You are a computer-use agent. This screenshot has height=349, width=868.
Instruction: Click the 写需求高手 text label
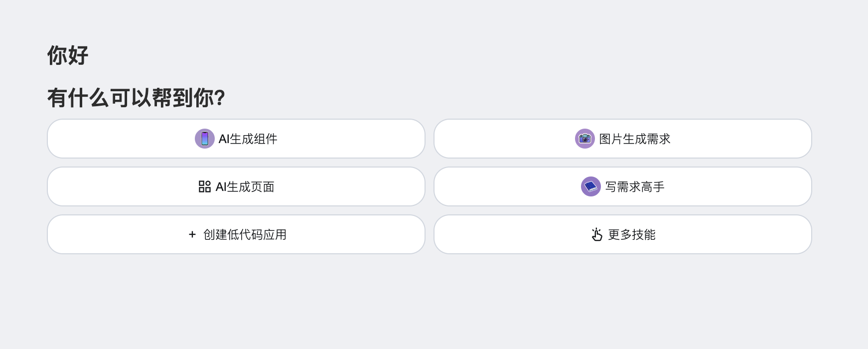click(x=634, y=186)
